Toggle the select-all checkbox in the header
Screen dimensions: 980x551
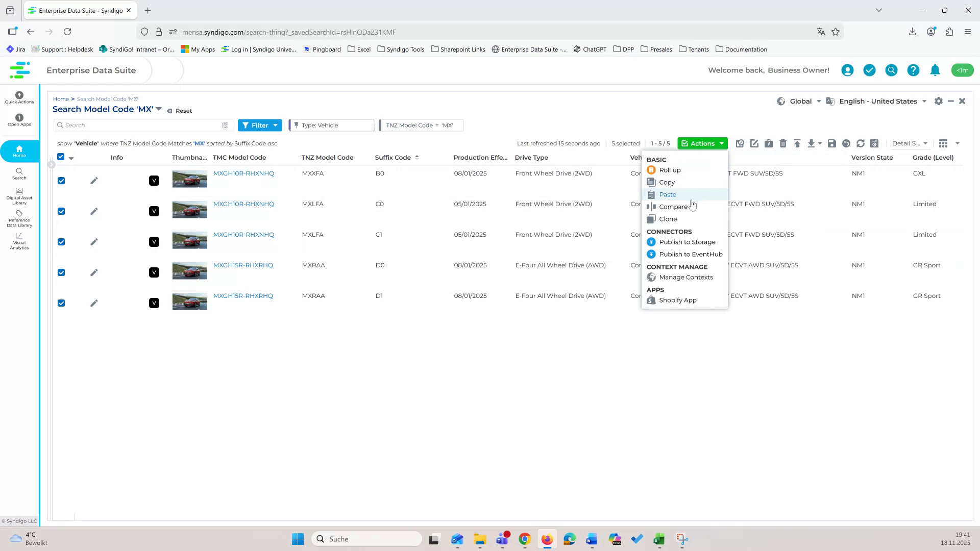click(x=61, y=157)
